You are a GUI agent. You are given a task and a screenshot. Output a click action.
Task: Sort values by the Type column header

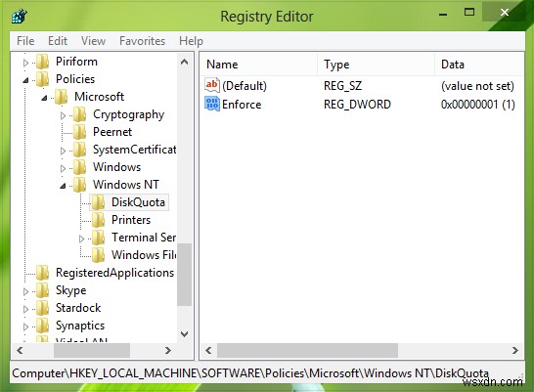point(376,65)
